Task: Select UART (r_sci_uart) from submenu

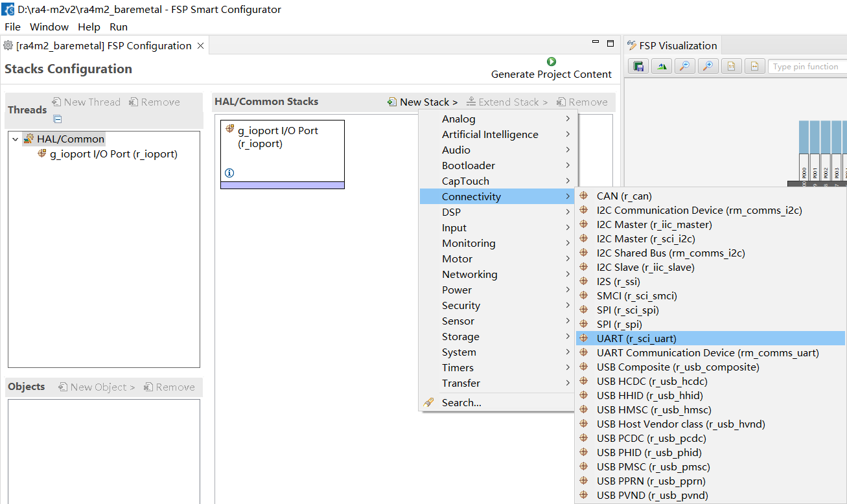Action: (x=710, y=338)
